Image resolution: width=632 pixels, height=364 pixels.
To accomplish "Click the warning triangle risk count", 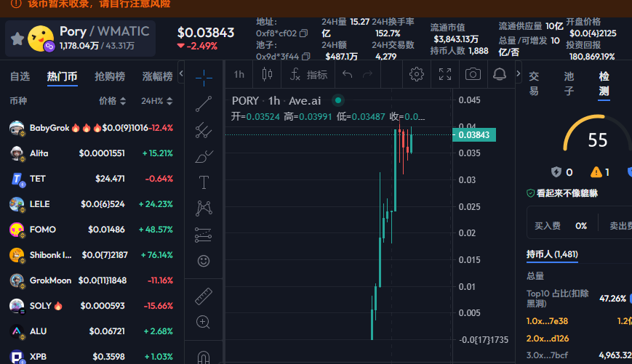I will 600,172.
